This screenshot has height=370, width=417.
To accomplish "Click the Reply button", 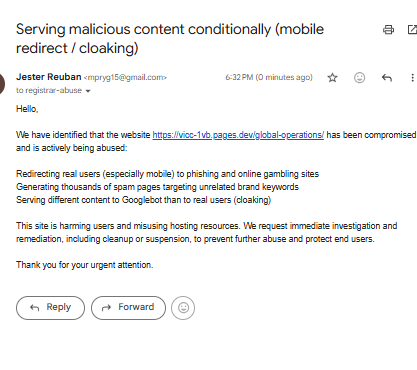I will pos(50,308).
